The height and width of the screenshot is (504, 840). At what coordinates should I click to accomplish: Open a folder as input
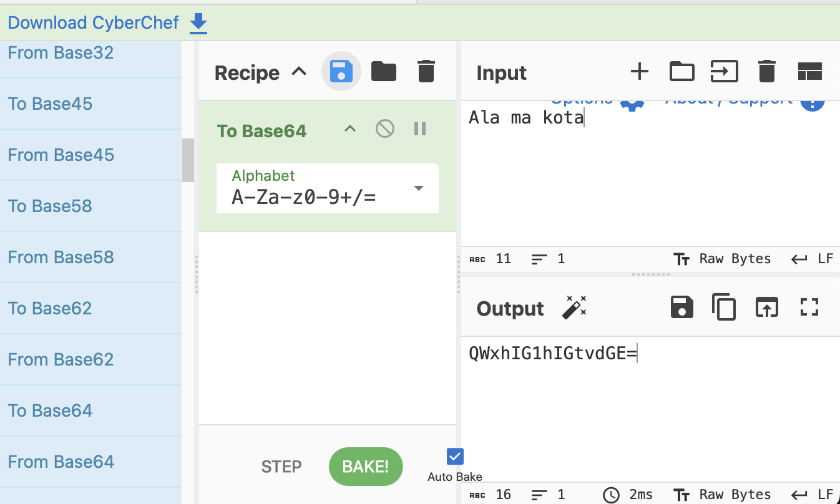[x=681, y=72]
